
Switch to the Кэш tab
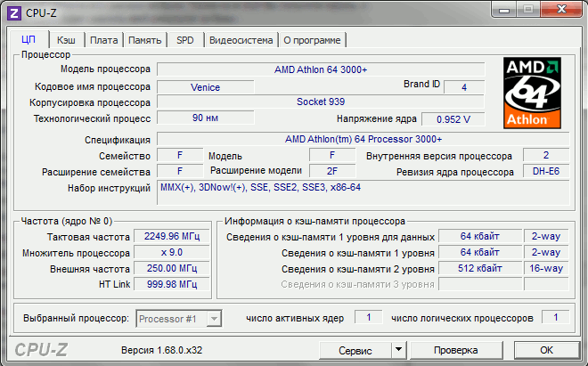point(66,40)
